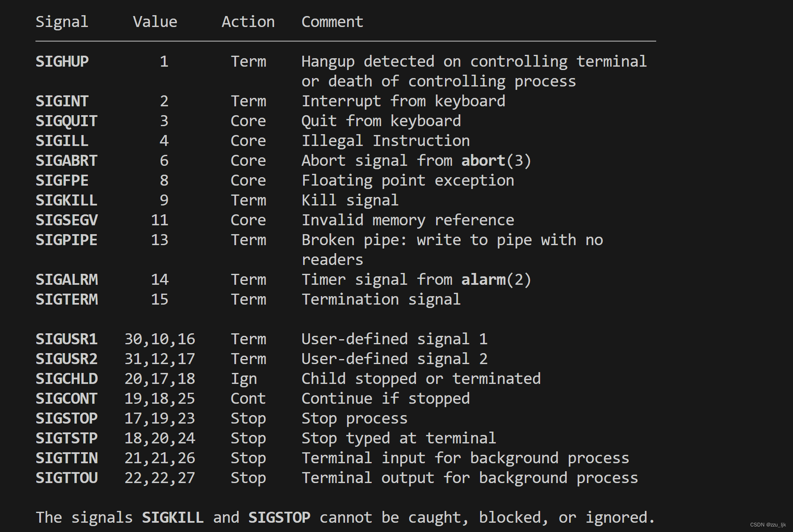
Task: Select the SIGILL signal name
Action: point(62,141)
